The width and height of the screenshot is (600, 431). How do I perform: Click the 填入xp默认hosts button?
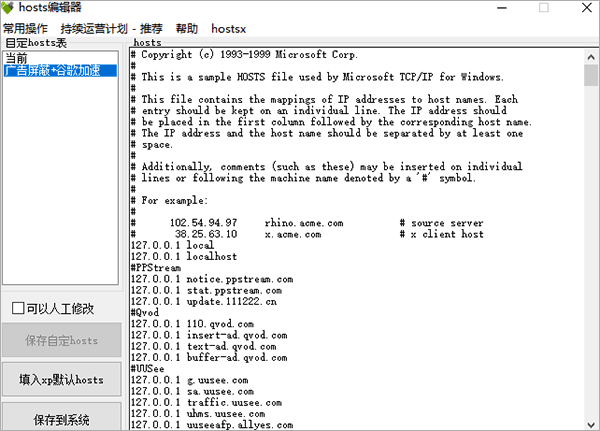point(62,380)
